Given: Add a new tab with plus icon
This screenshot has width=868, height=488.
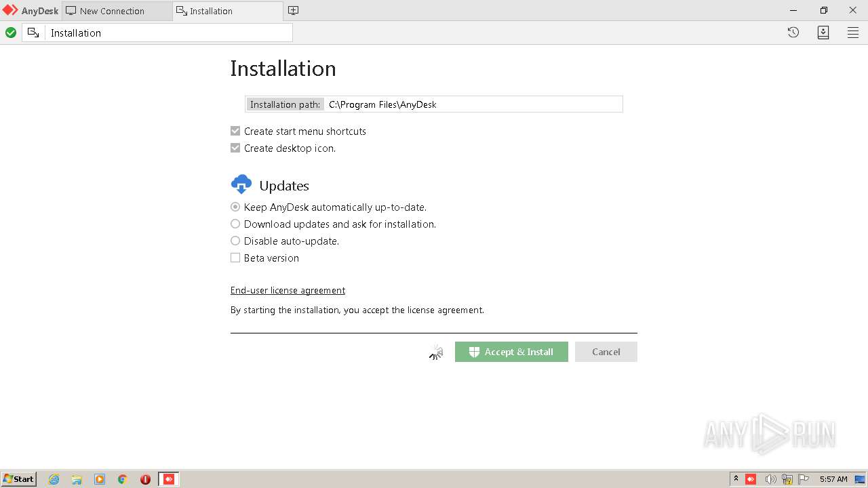Looking at the screenshot, I should coord(293,11).
